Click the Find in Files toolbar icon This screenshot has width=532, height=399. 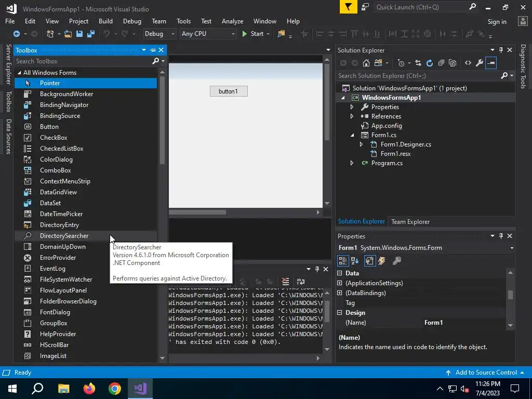coord(281,34)
